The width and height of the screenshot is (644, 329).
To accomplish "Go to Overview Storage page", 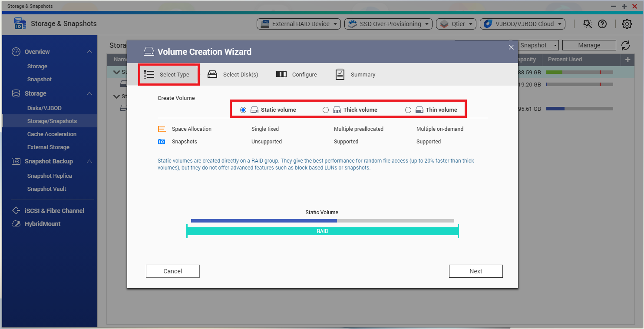I will click(x=37, y=66).
